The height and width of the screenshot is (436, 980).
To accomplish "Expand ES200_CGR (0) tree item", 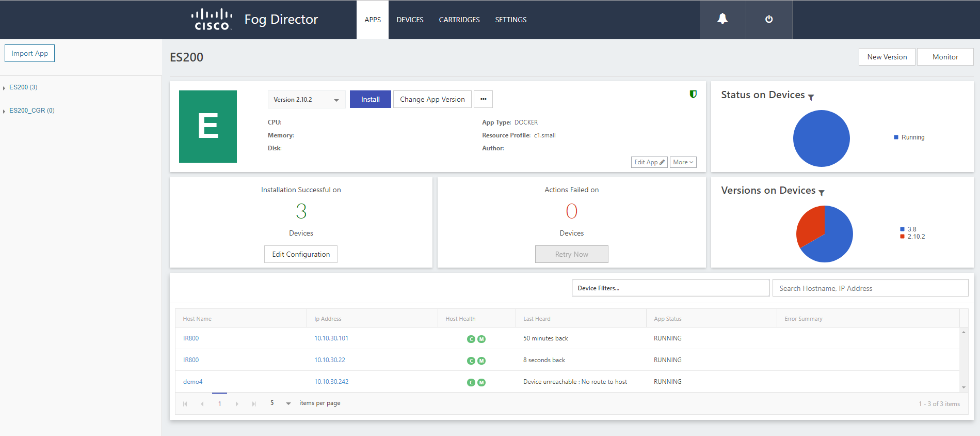I will point(4,111).
